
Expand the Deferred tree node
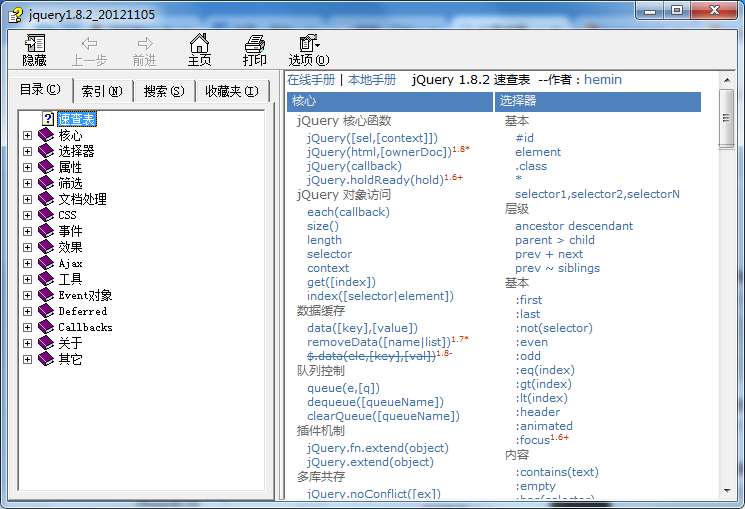[27, 311]
